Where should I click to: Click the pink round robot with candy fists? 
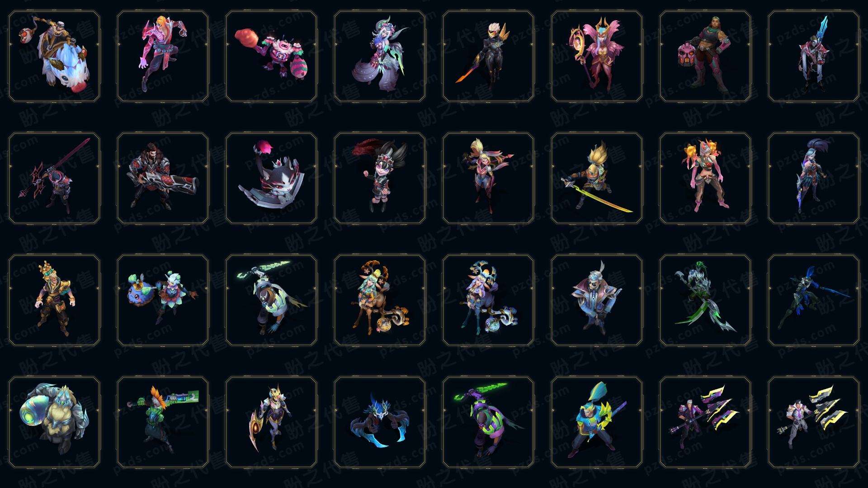pos(271,56)
